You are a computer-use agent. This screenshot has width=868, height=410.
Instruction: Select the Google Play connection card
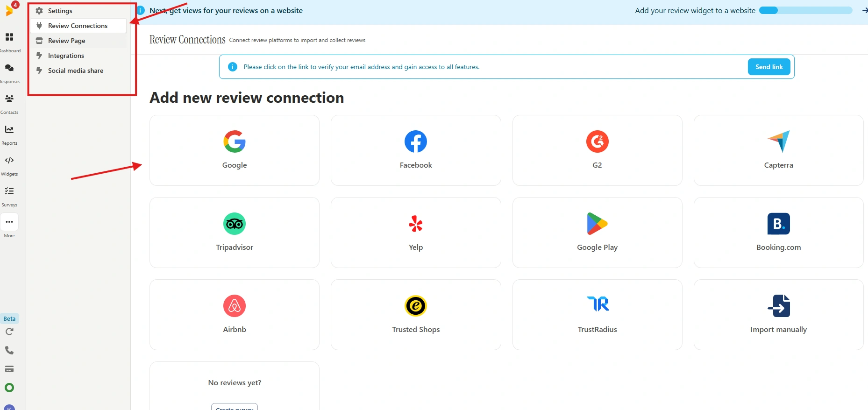598,233
